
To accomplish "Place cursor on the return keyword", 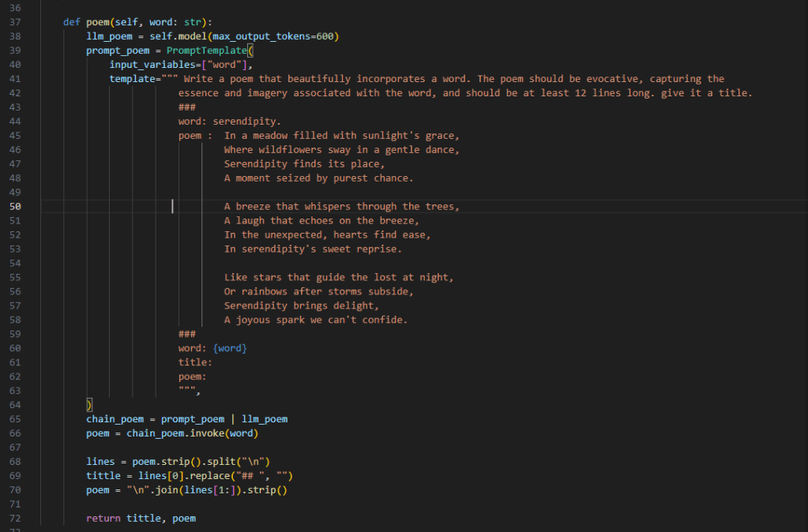I will 103,519.
